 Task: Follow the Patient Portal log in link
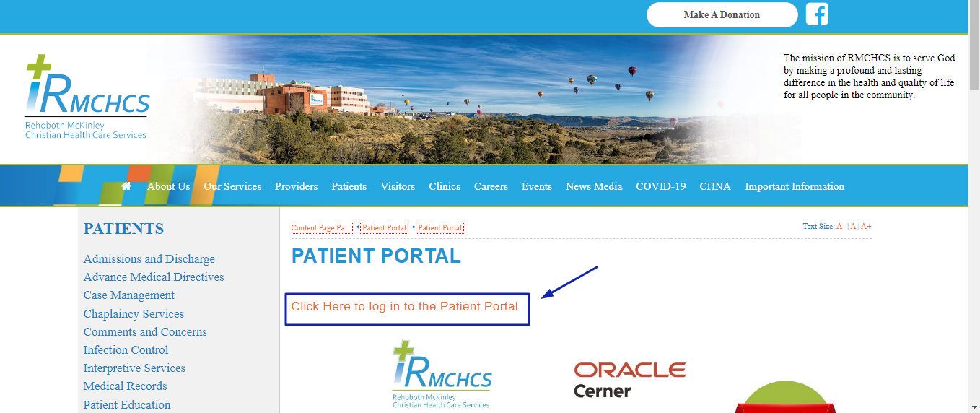(405, 306)
